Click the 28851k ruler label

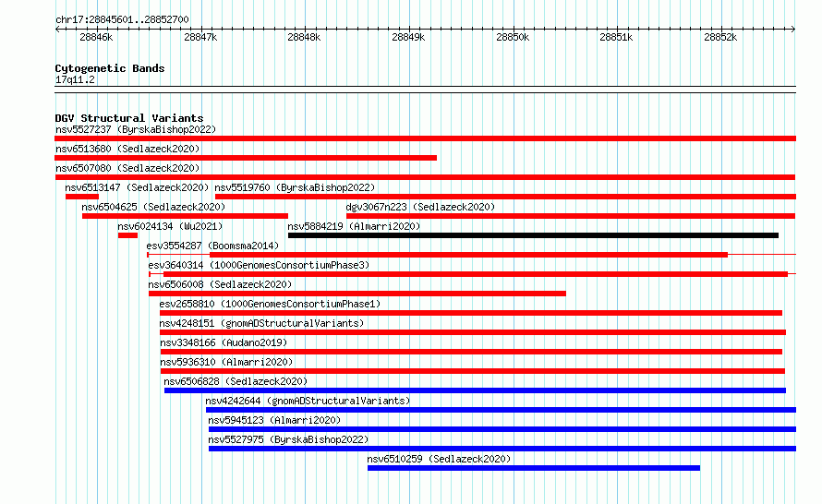617,37
